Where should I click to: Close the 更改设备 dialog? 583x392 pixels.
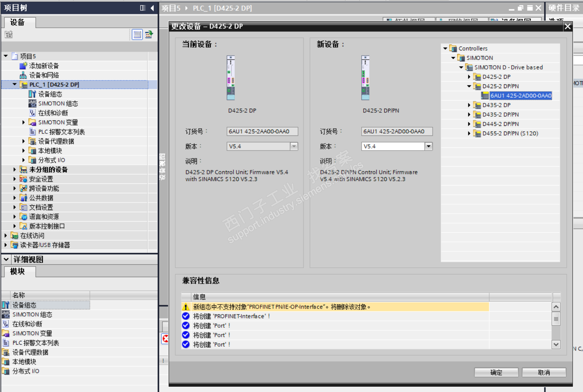(x=568, y=26)
